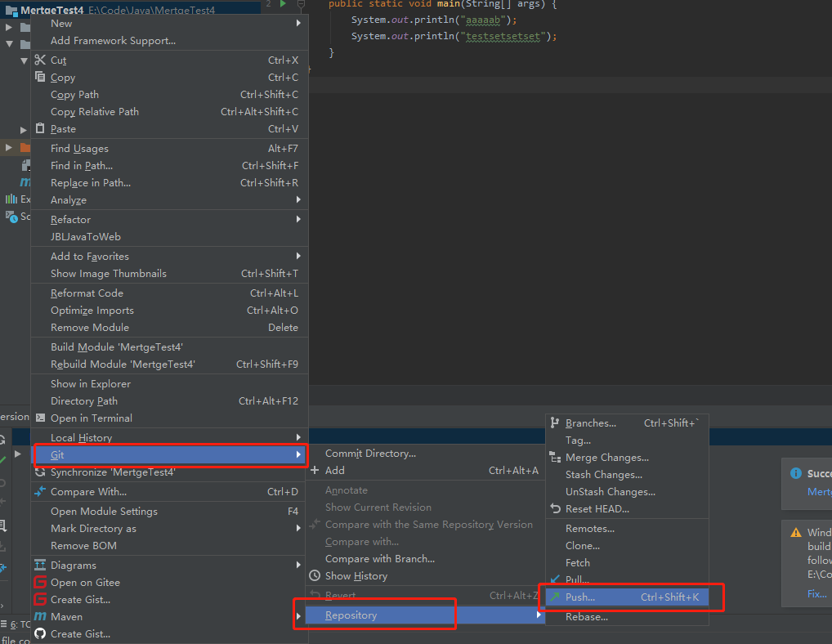Expand the orange folder tree node arrow
Viewport: 832px width, 644px height.
pos(8,147)
